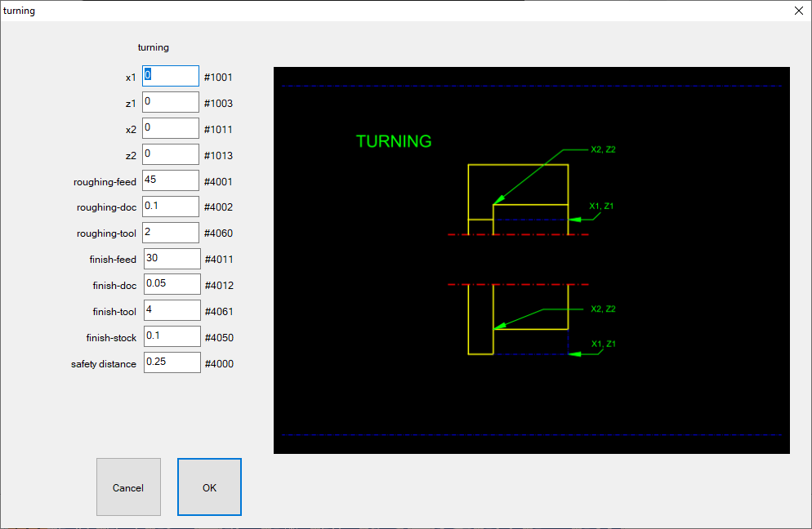Click the #4061 variable label

click(x=219, y=312)
